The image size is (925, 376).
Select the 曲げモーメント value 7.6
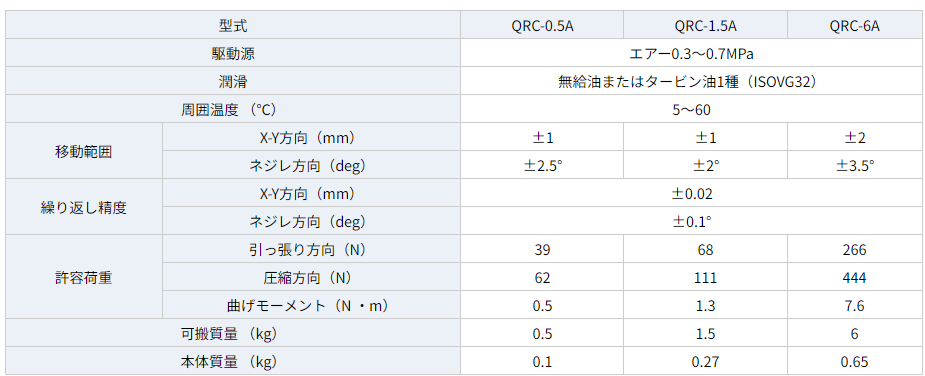coord(855,305)
